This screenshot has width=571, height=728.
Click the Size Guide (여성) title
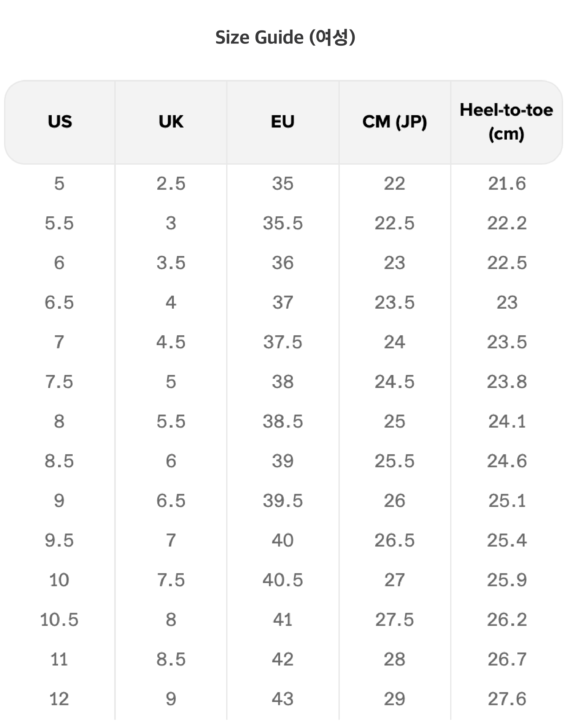285,37
